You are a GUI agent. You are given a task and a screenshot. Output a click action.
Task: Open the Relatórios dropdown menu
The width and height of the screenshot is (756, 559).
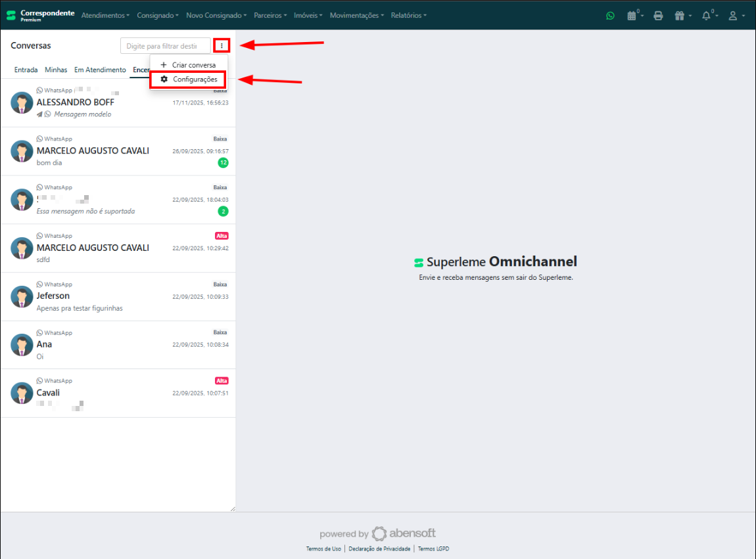[x=408, y=15]
